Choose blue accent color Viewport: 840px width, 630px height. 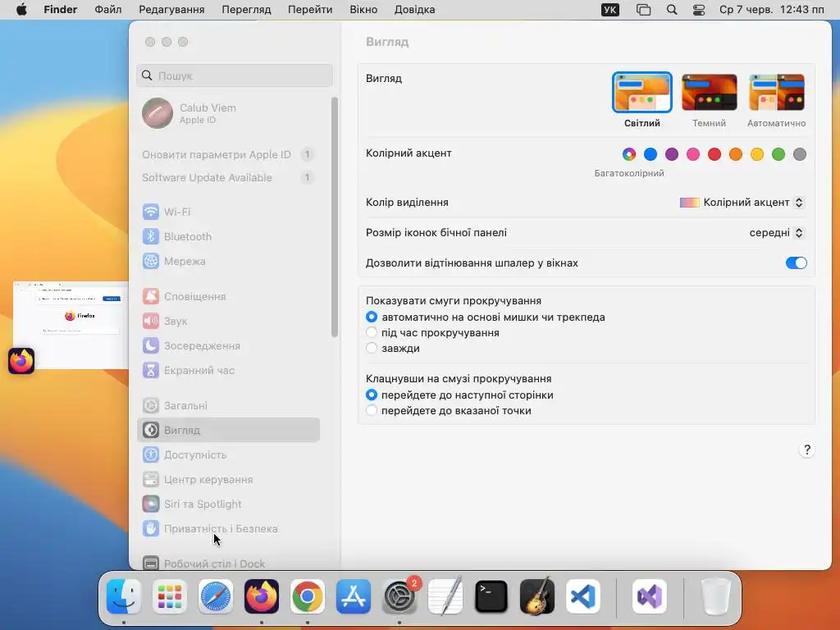tap(651, 154)
